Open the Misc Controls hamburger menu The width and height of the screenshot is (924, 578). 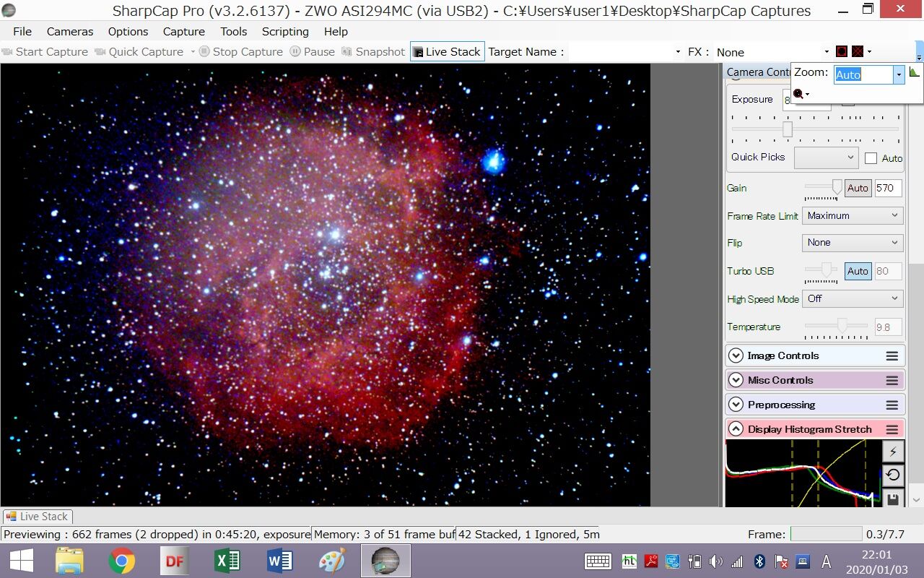click(x=892, y=381)
